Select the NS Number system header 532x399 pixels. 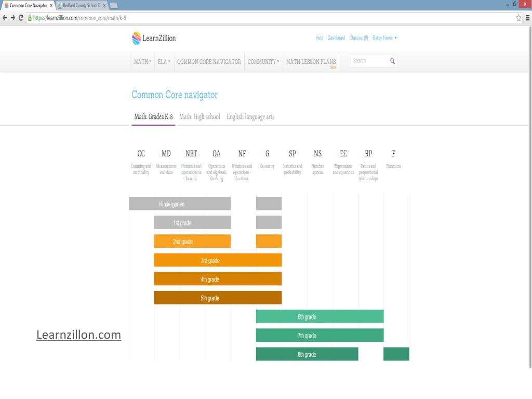click(317, 162)
